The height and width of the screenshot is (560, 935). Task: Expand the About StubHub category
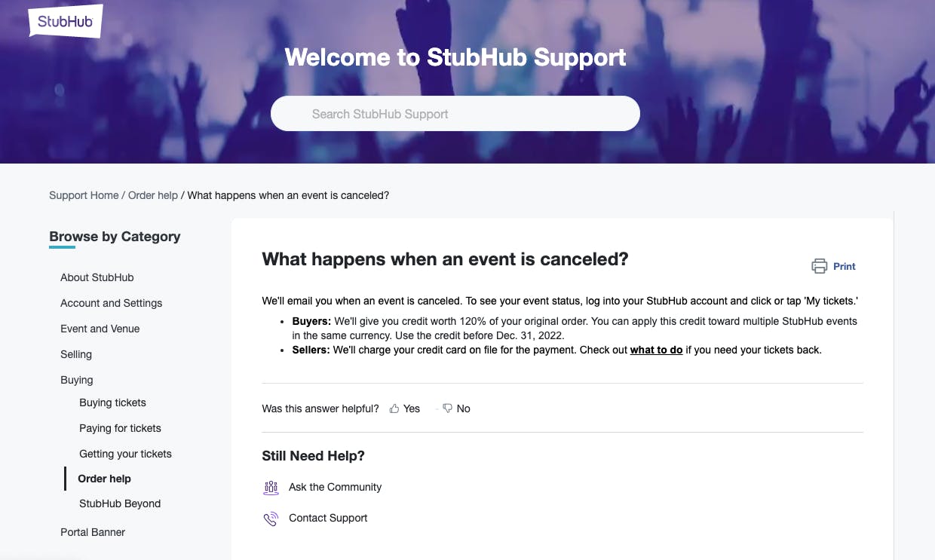tap(97, 277)
